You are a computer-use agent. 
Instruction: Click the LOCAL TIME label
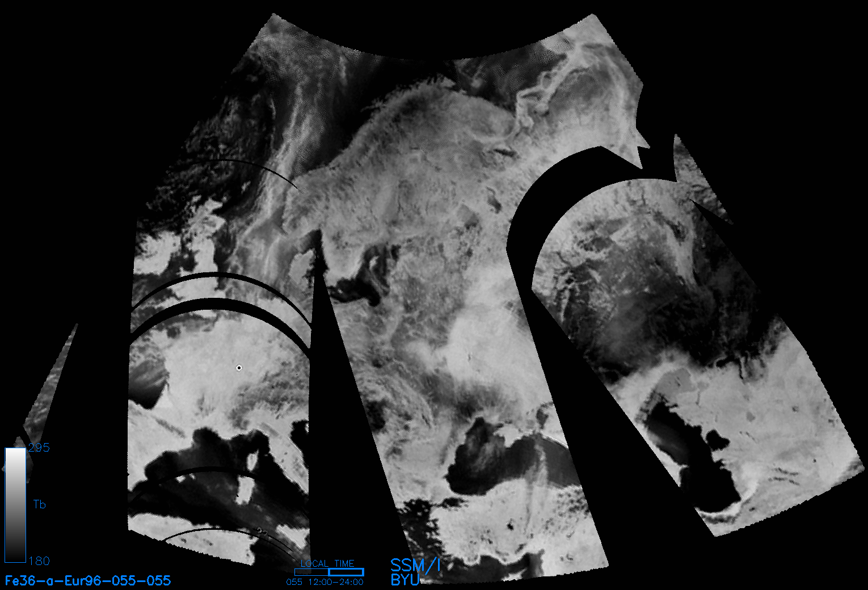[327, 563]
